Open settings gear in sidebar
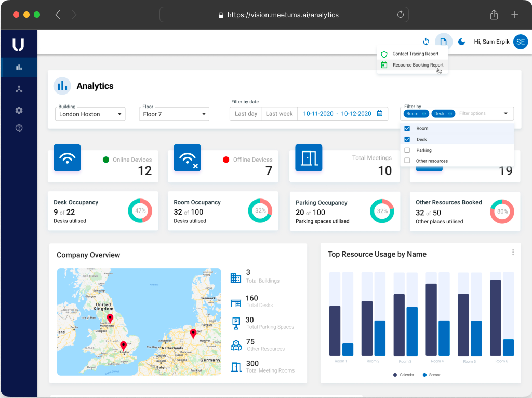The height and width of the screenshot is (398, 532). coord(19,110)
